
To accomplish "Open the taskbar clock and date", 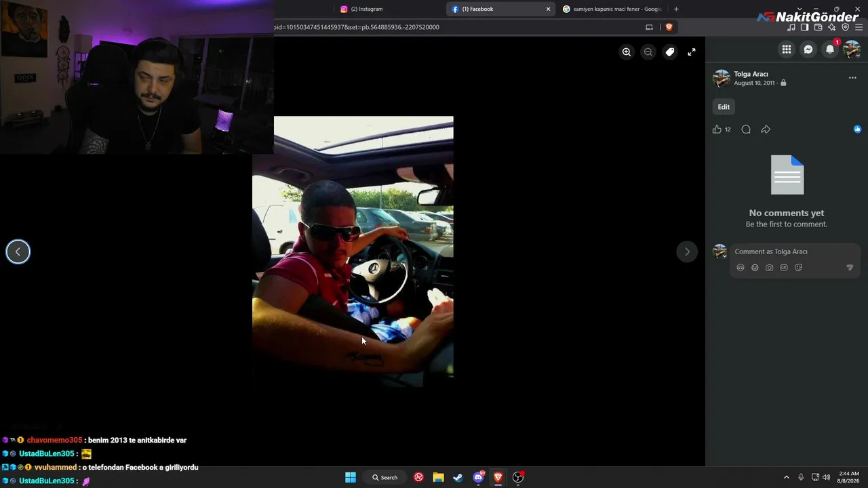I will [849, 477].
